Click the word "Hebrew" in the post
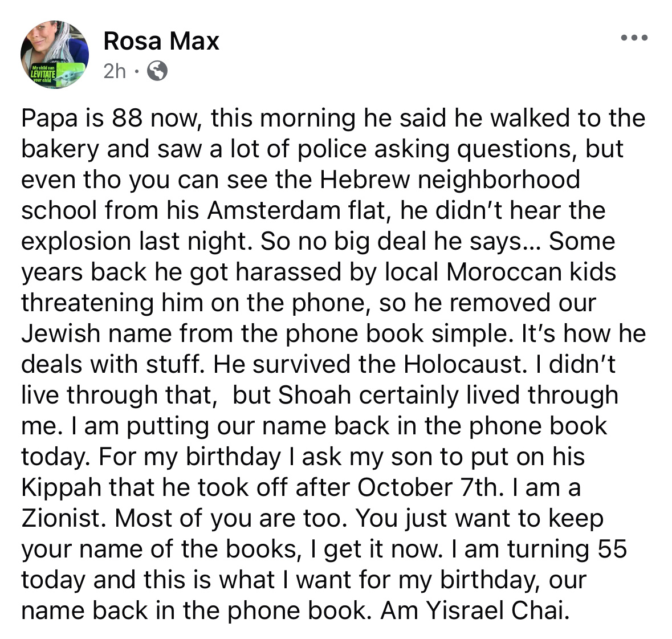 364,180
